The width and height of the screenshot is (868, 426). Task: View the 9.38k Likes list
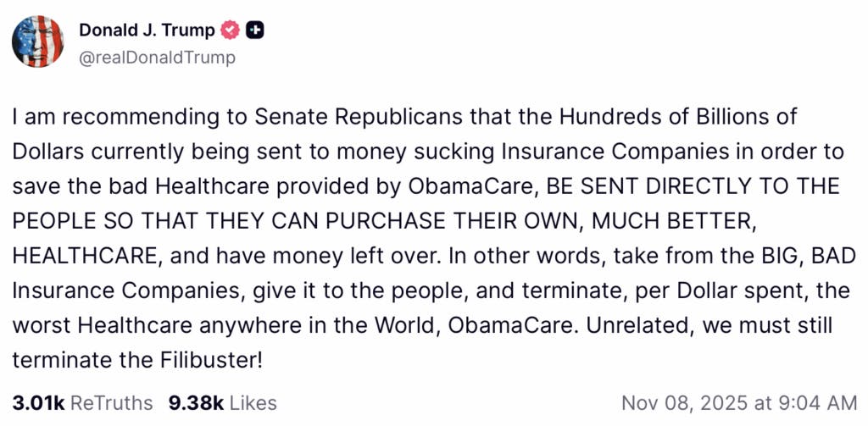pos(222,403)
